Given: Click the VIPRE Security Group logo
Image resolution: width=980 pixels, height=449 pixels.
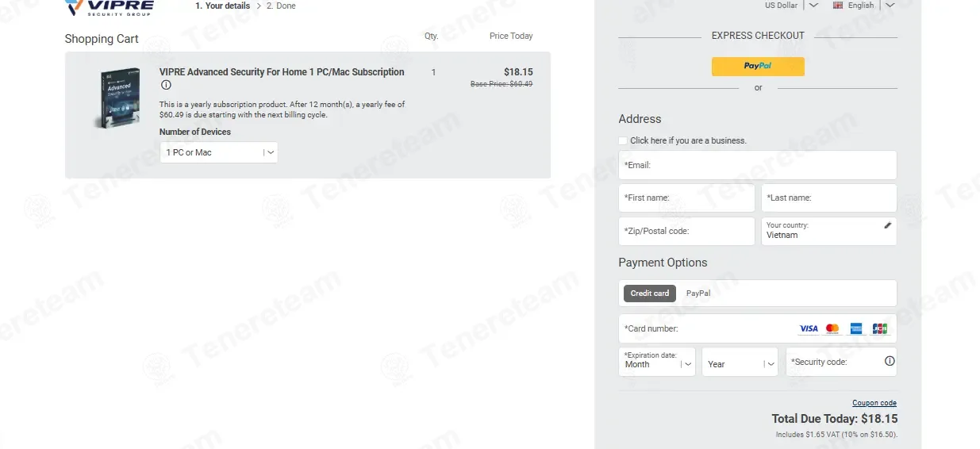Looking at the screenshot, I should [x=110, y=8].
